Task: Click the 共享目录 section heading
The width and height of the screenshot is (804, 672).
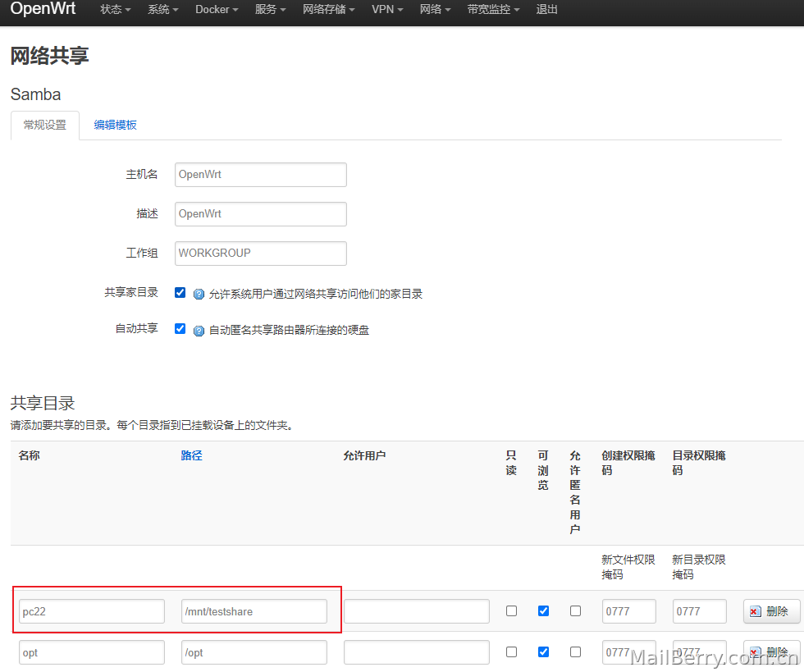Action: (x=43, y=403)
